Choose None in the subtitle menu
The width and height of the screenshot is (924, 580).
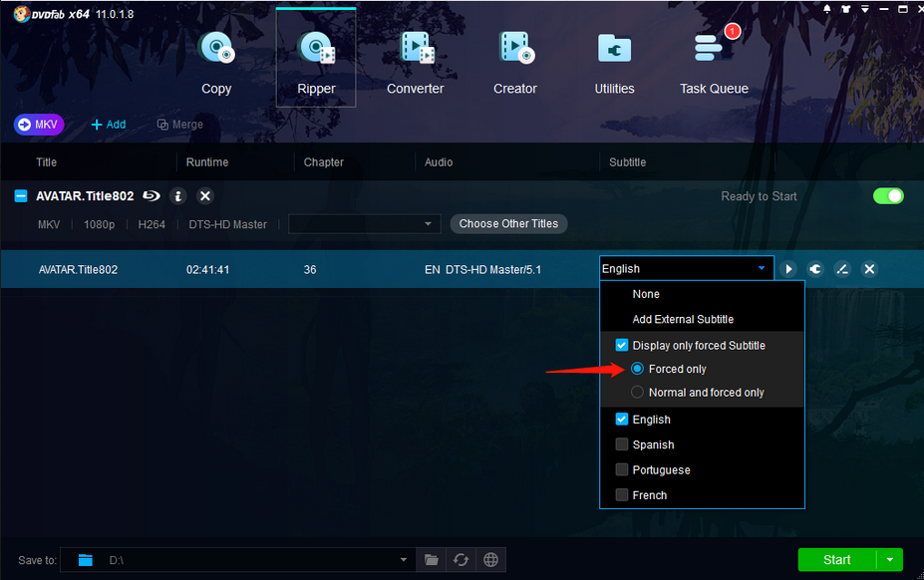point(646,294)
